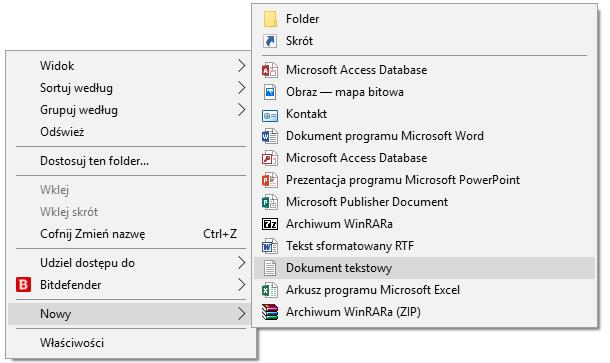
Task: Click the yellow Folder icon
Action: pos(270,19)
